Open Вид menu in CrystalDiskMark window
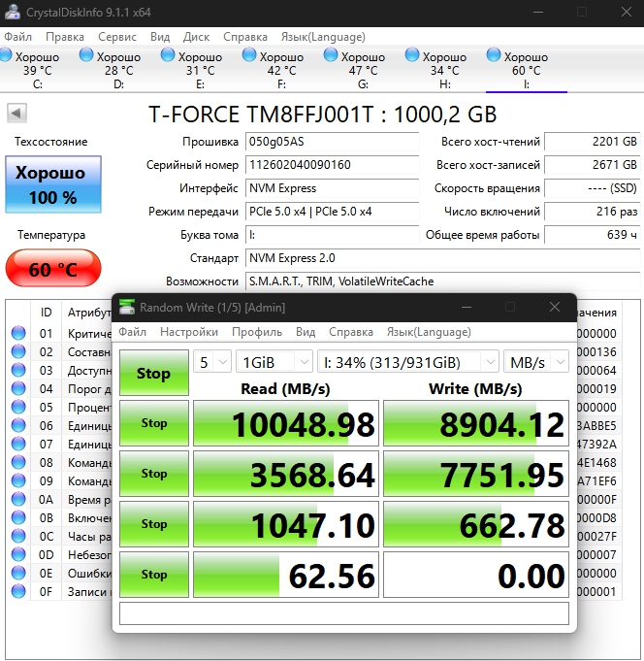The height and width of the screenshot is (661, 644). [306, 332]
